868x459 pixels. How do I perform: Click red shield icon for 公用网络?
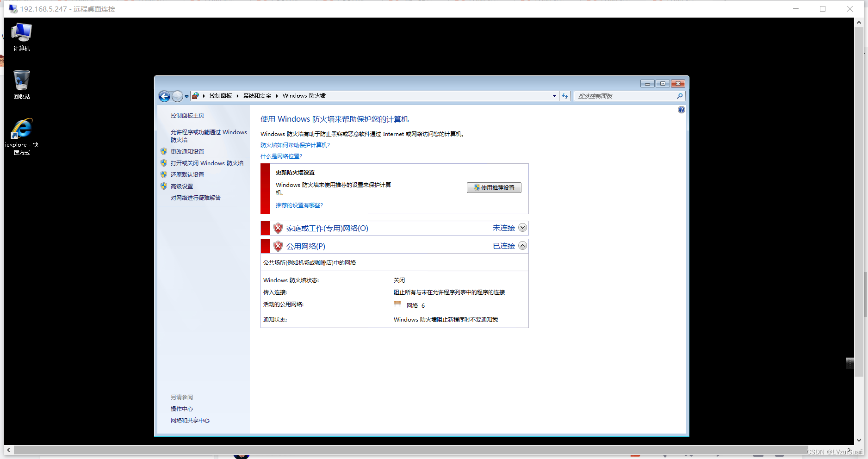point(278,246)
